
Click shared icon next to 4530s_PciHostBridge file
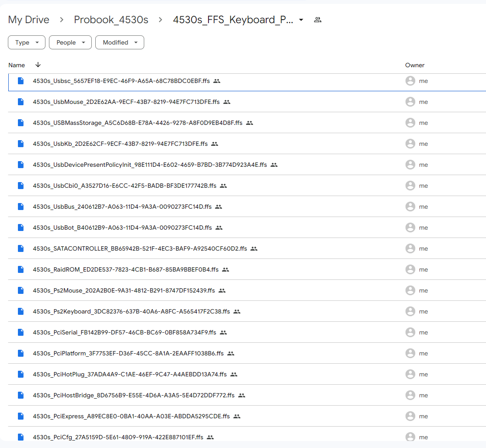pyautogui.click(x=242, y=396)
